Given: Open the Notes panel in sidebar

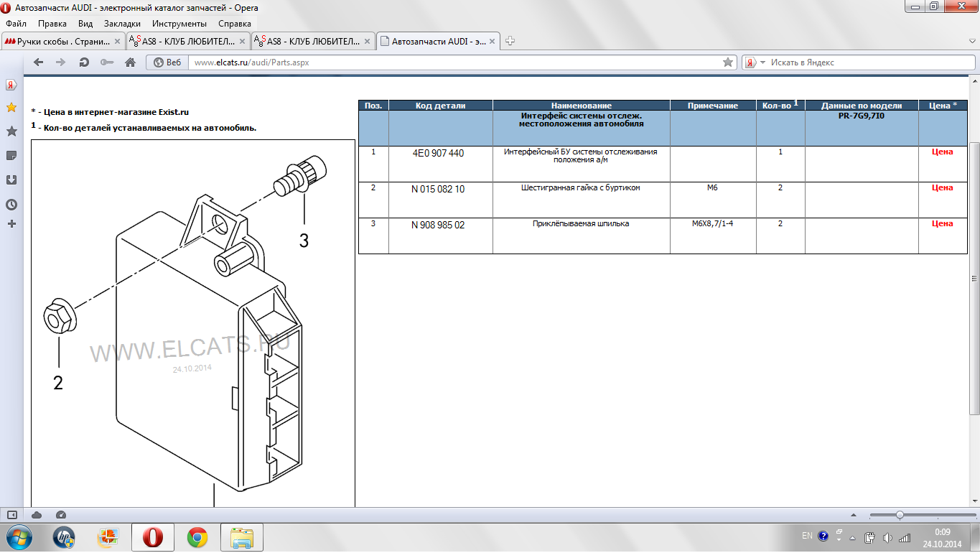Looking at the screenshot, I should pyautogui.click(x=11, y=156).
